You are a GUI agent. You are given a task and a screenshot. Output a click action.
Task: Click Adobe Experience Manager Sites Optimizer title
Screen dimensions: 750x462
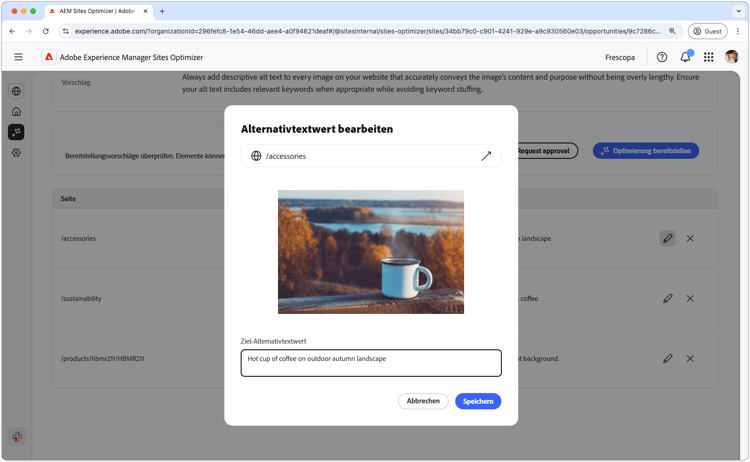coord(131,57)
